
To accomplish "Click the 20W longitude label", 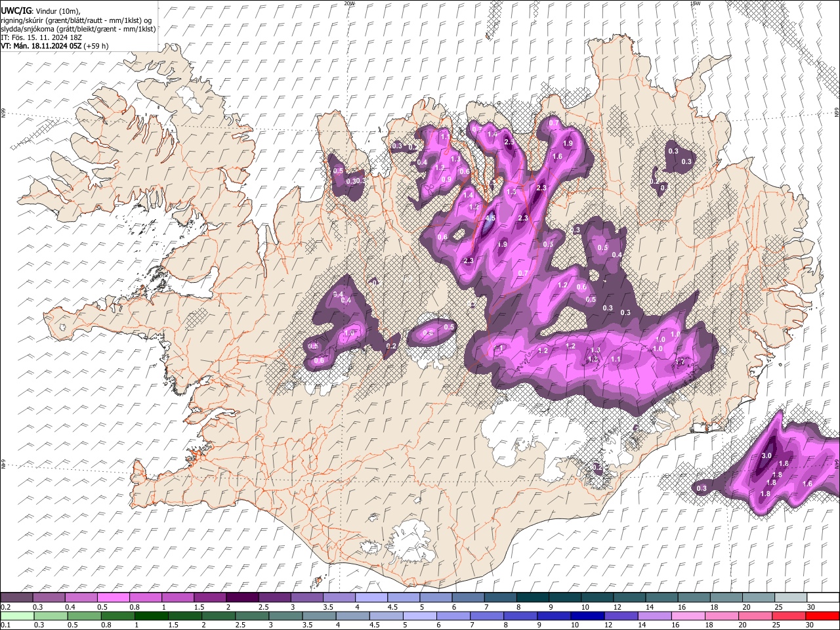I will pos(349,3).
